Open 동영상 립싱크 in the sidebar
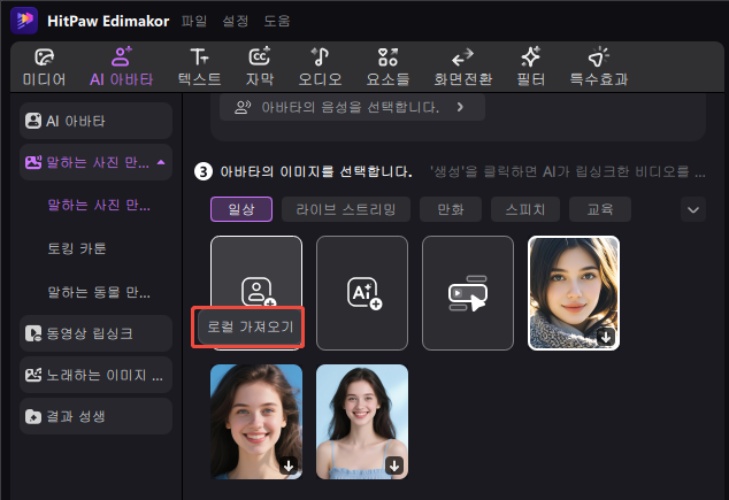729x500 pixels. tap(96, 333)
